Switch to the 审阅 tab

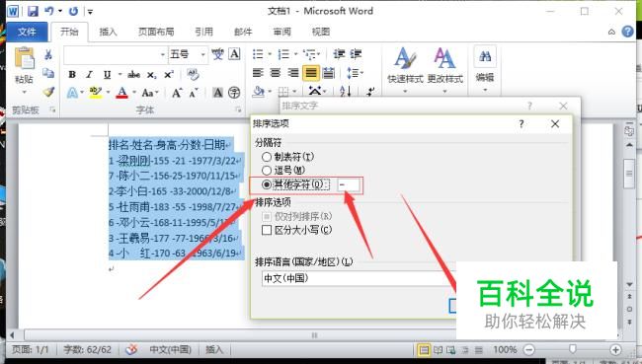click(282, 32)
